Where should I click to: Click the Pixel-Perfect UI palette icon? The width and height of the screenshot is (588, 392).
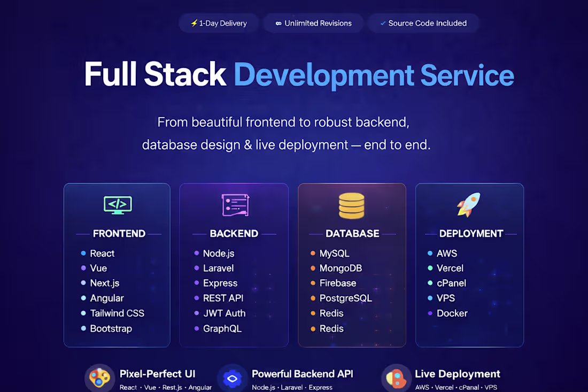99,378
